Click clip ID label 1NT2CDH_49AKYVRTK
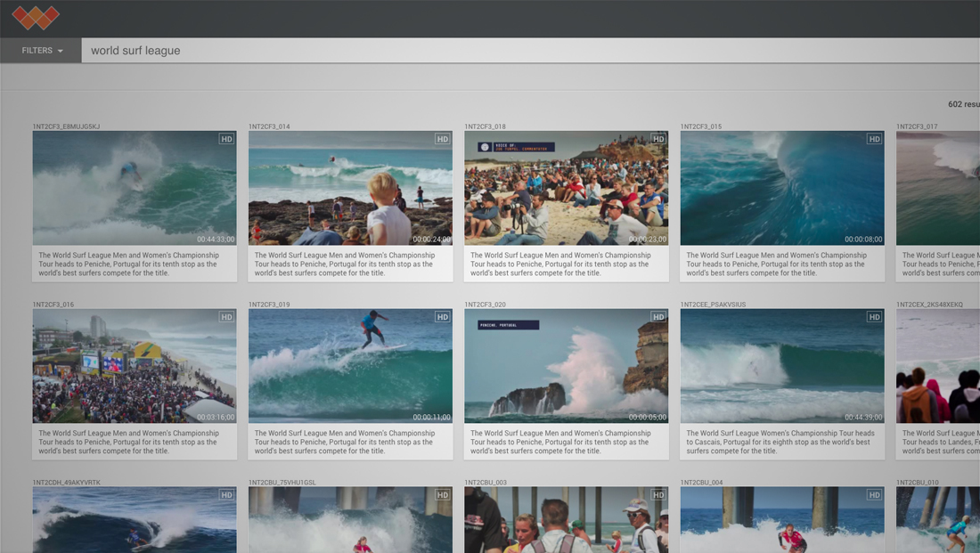980x553 pixels. 66,483
